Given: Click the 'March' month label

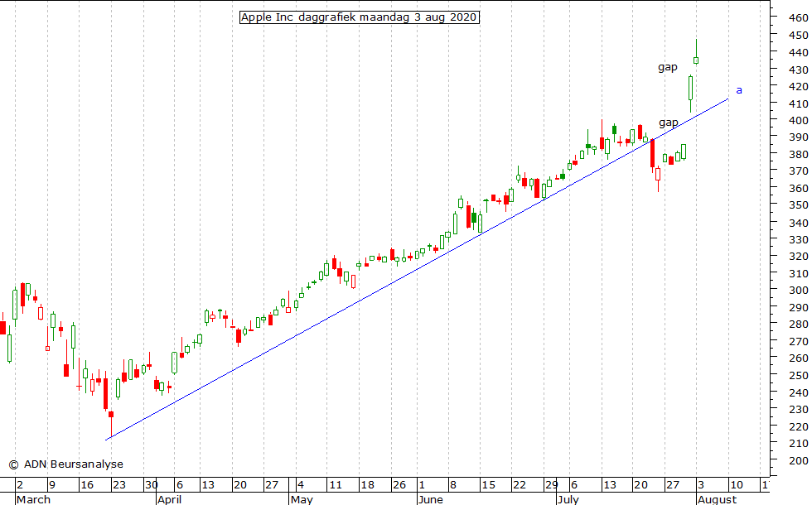Looking at the screenshot, I should pos(34,499).
